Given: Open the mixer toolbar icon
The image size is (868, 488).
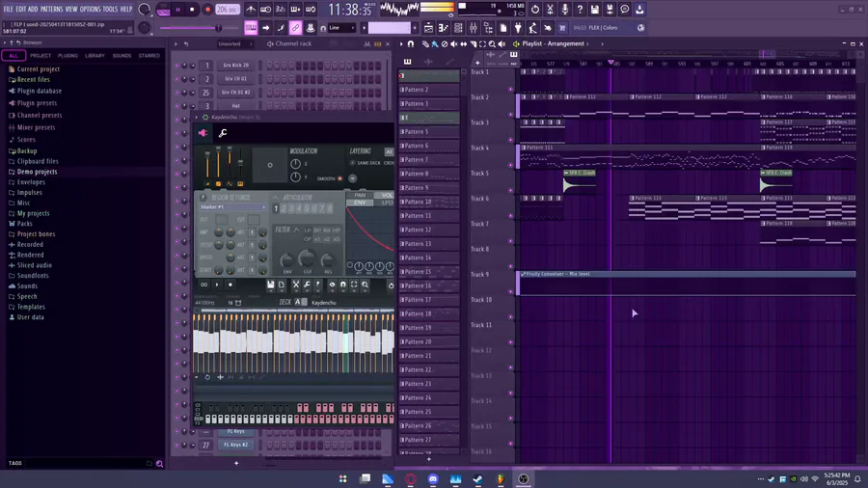Looking at the screenshot, I should 474,28.
